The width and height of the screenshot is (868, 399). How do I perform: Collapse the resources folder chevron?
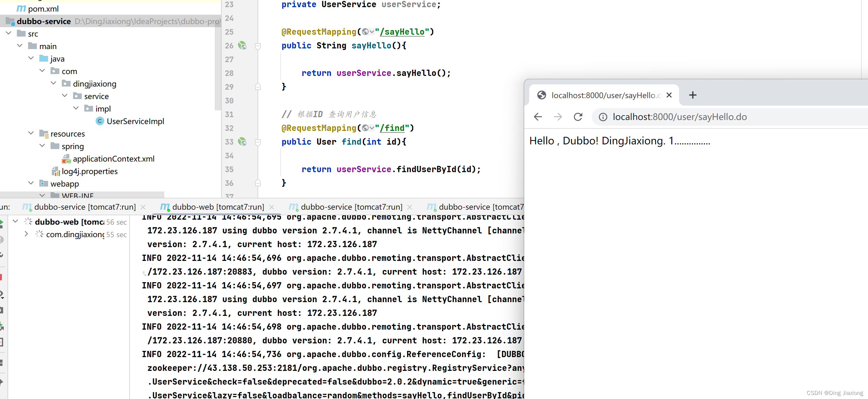pos(31,133)
